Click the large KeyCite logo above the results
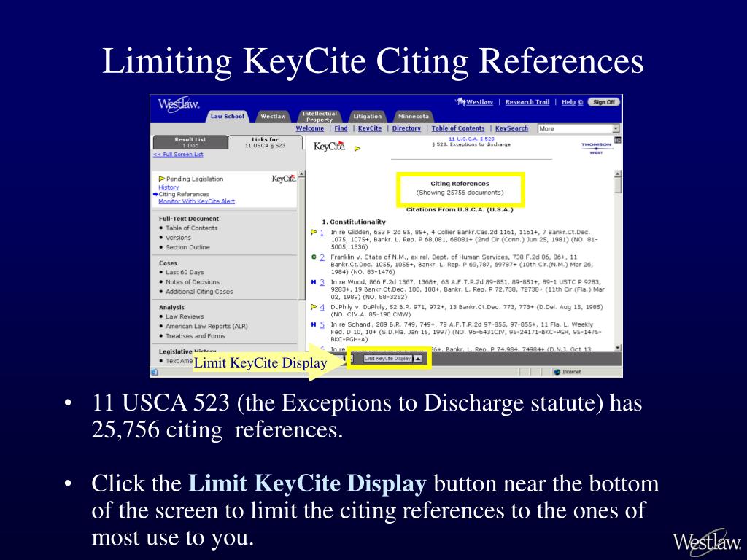The width and height of the screenshot is (747, 560). 329,147
